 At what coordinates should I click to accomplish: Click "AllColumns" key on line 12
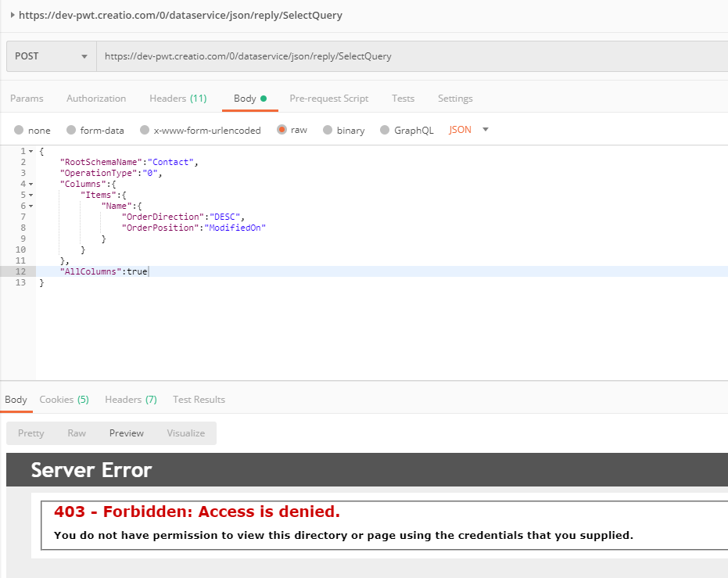[91, 271]
